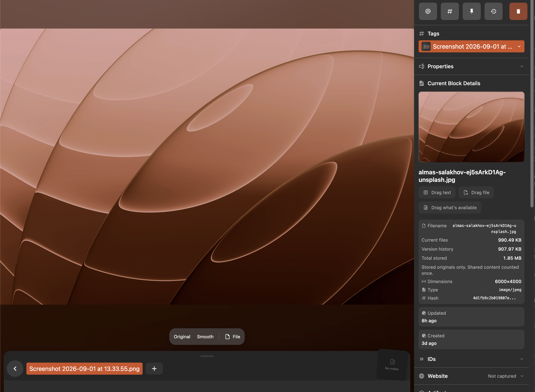Click the Drag file button

[476, 192]
